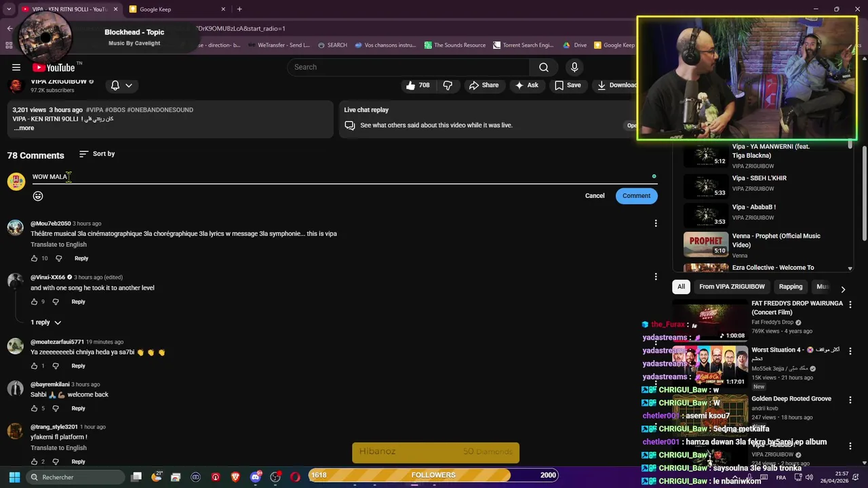Click the Ask button
This screenshot has width=868, height=488.
pyautogui.click(x=526, y=85)
